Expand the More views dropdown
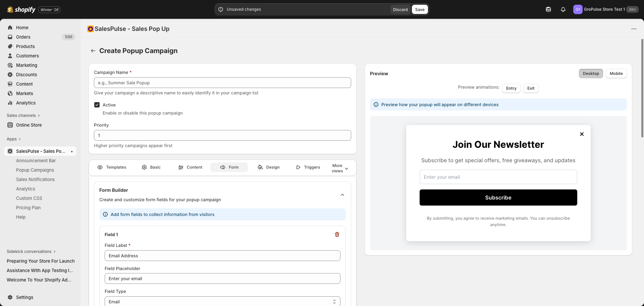Image resolution: width=644 pixels, height=306 pixels. tap(339, 168)
